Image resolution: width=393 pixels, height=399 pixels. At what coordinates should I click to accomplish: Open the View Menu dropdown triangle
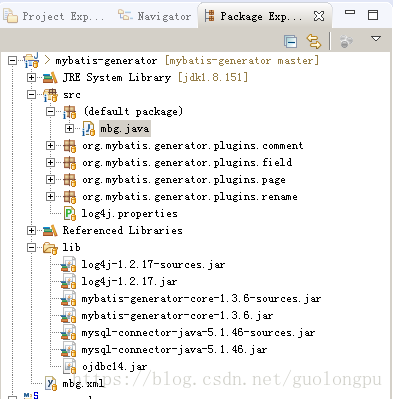(376, 39)
